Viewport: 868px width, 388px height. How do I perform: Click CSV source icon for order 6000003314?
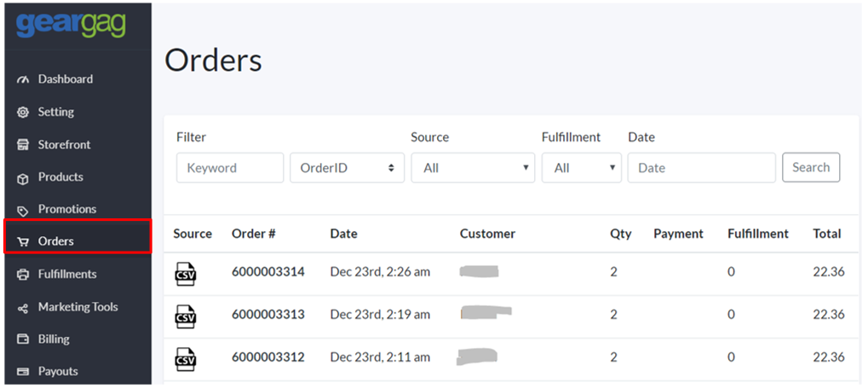[186, 273]
